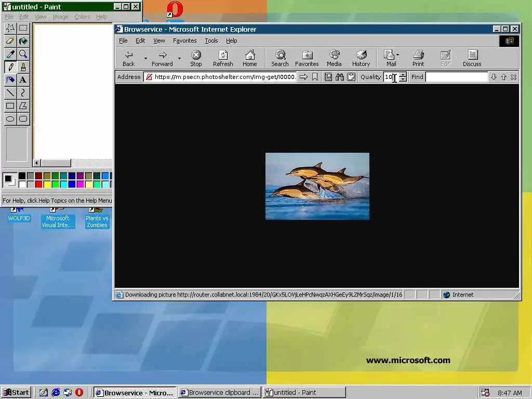Open the Help menu in Internet Explorer
Viewport: 532px width, 399px height.
click(x=231, y=41)
